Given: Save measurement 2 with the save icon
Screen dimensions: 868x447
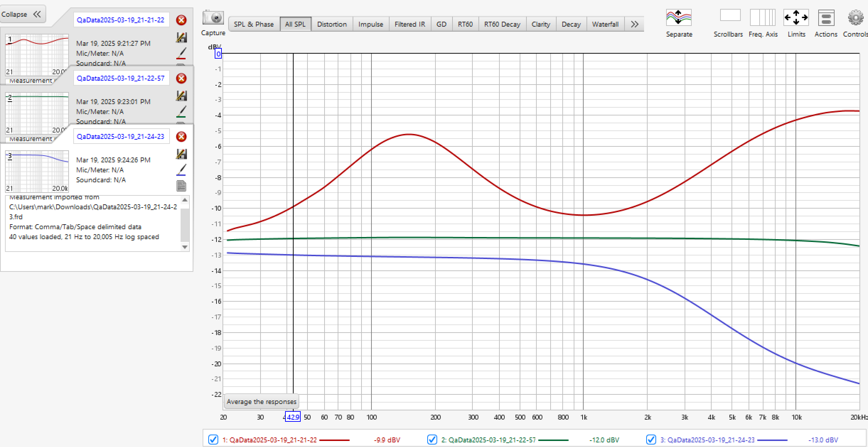Looking at the screenshot, I should [x=181, y=96].
